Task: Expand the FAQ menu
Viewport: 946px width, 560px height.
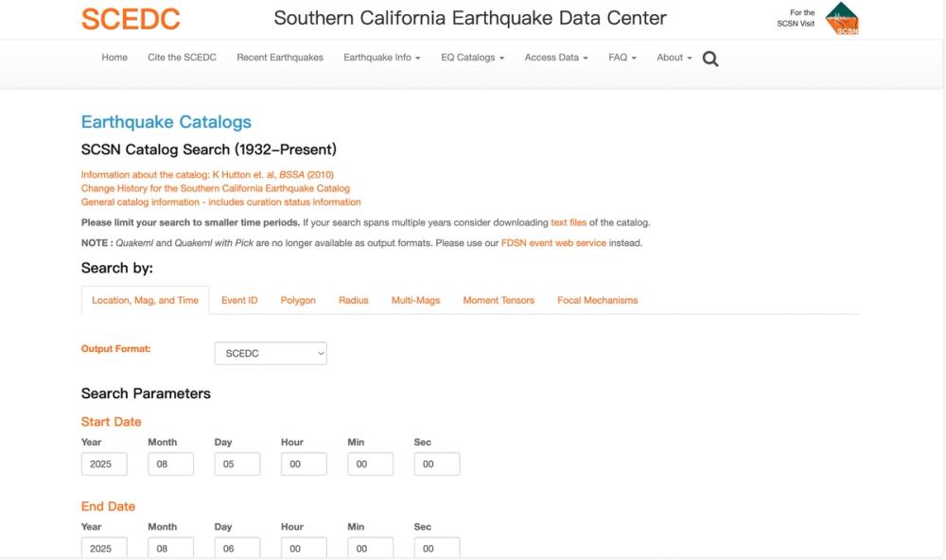Action: (x=622, y=58)
